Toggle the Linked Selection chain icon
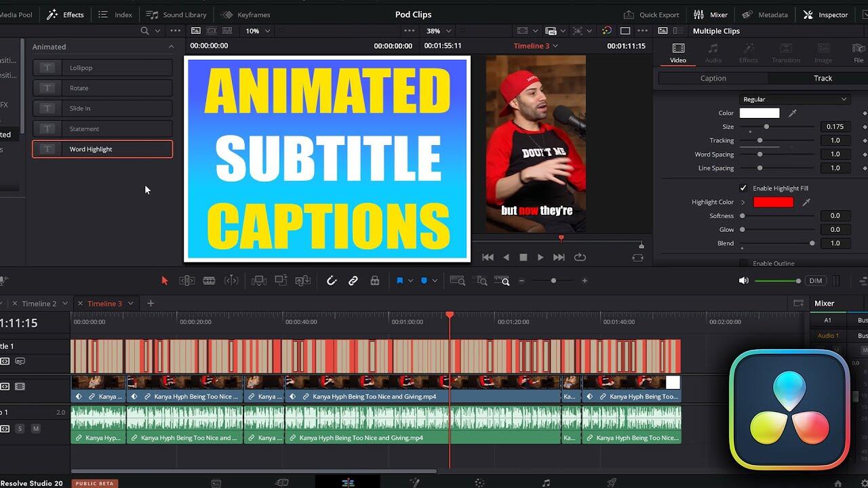Screen dimensions: 868x488 pos(353,281)
